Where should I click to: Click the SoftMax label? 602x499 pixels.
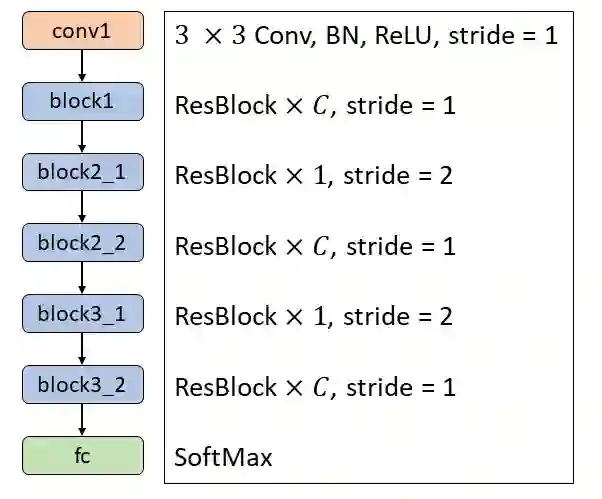(223, 458)
